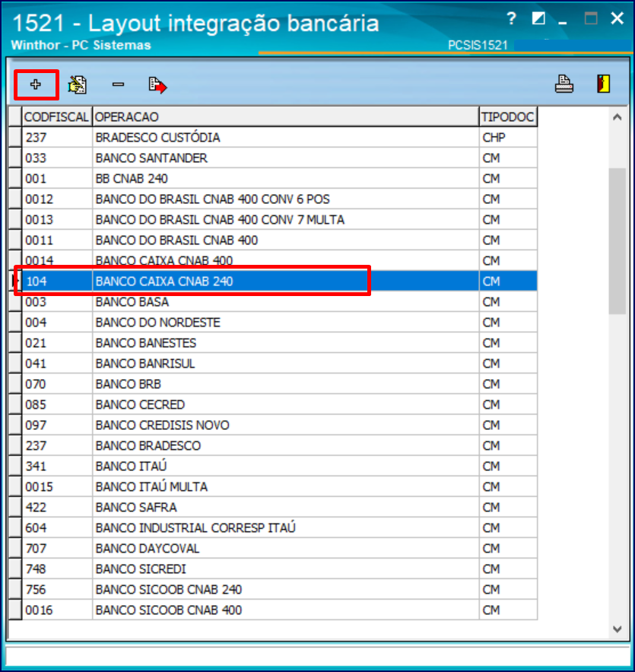Open the edit layout icon
This screenshot has width=635, height=672.
point(78,84)
